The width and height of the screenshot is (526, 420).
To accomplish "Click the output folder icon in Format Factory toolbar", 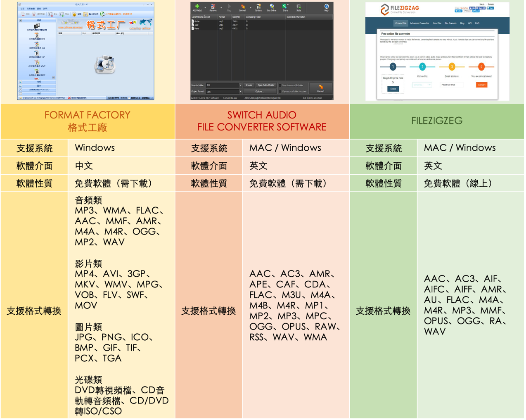I will pos(85,14).
